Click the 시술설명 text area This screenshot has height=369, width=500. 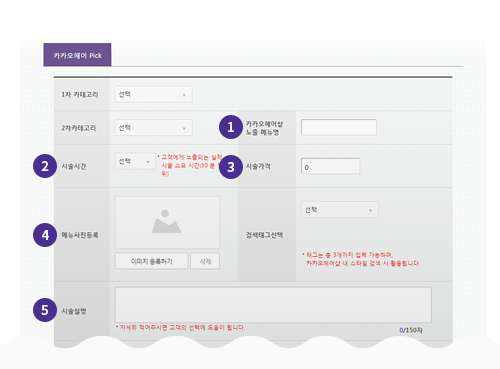coord(273,305)
